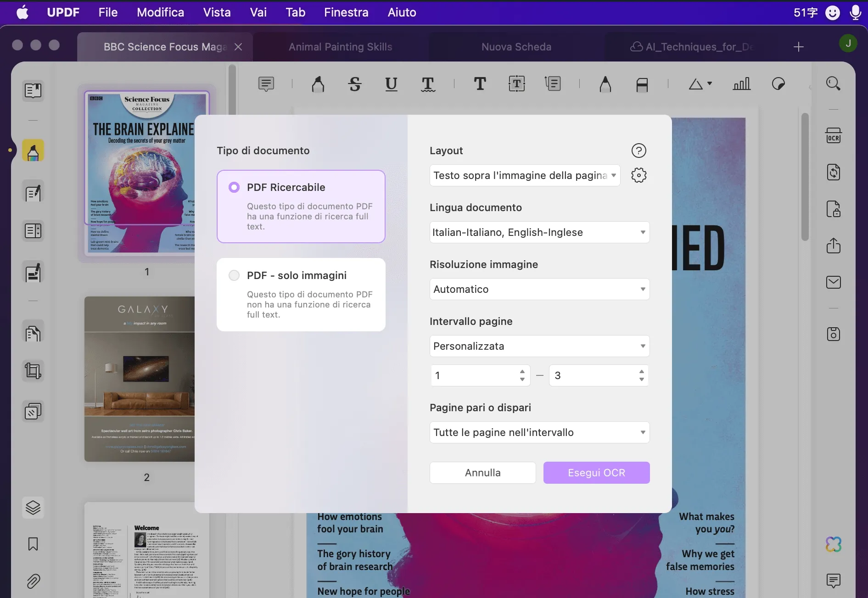Click the OCR icon in right sidebar
The height and width of the screenshot is (598, 868).
pos(834,135)
